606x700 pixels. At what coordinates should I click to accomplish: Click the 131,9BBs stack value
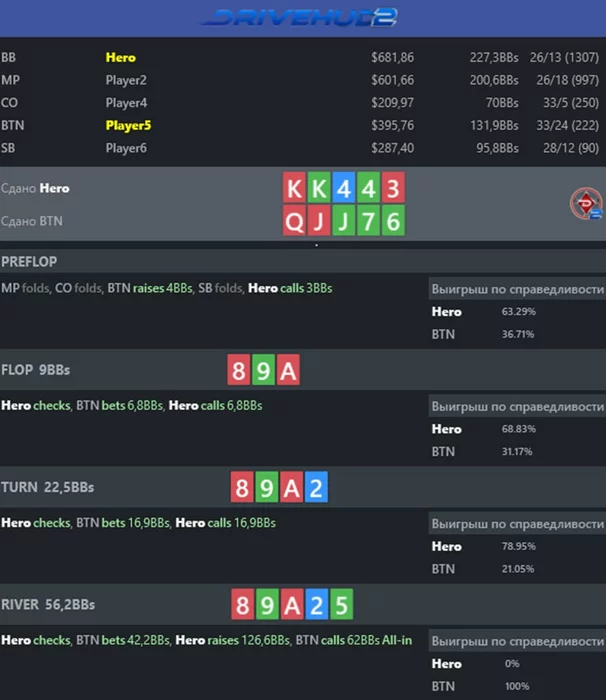[494, 125]
